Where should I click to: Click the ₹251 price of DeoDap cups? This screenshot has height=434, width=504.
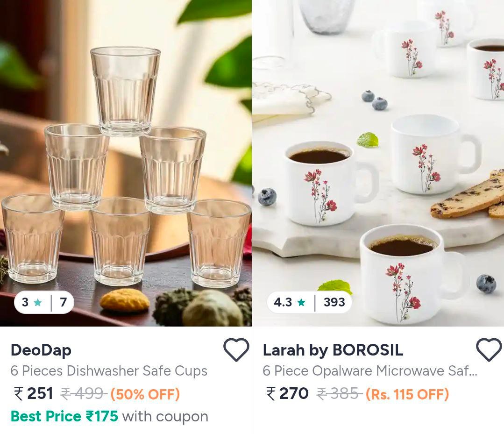[x=34, y=393]
